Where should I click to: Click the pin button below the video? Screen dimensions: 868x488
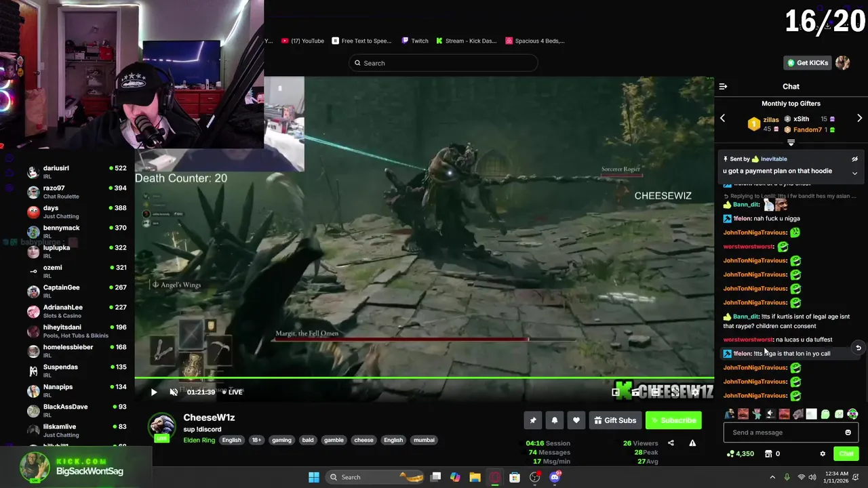533,420
